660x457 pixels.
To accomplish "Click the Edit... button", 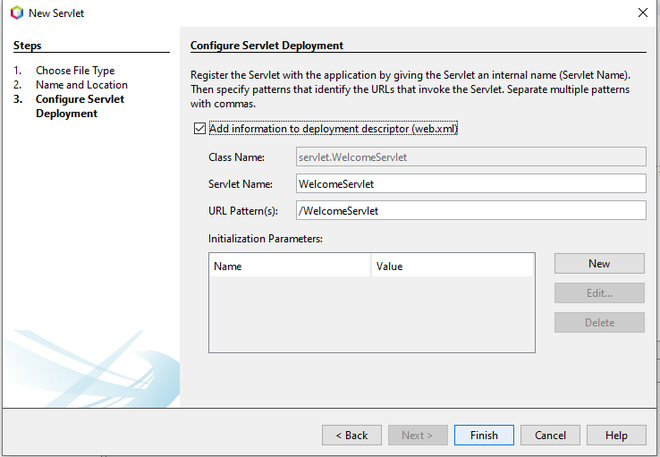I will tap(599, 293).
